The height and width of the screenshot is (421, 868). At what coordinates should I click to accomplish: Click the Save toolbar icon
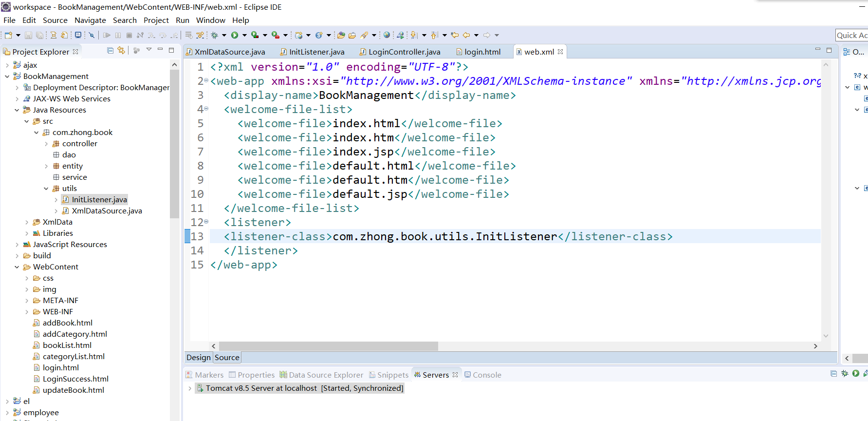pos(28,35)
